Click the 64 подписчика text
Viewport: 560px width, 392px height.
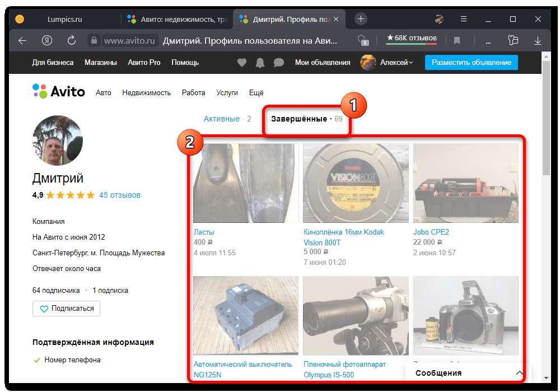click(x=56, y=290)
